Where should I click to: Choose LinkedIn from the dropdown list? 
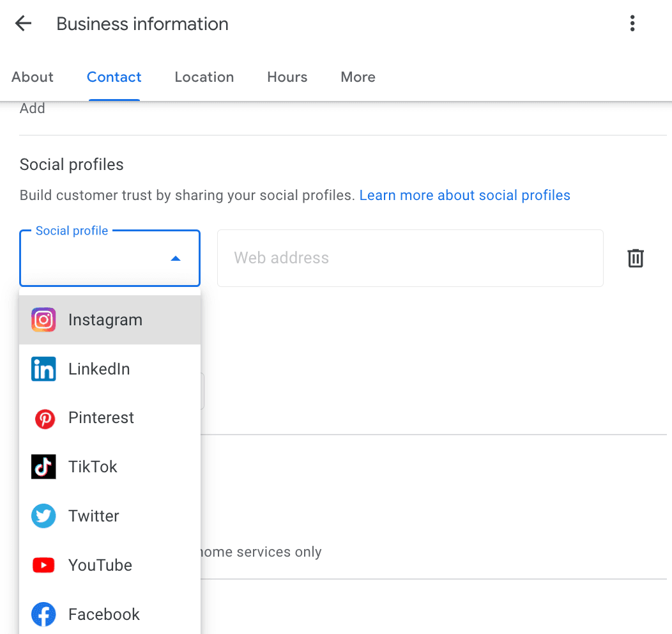[x=110, y=369]
